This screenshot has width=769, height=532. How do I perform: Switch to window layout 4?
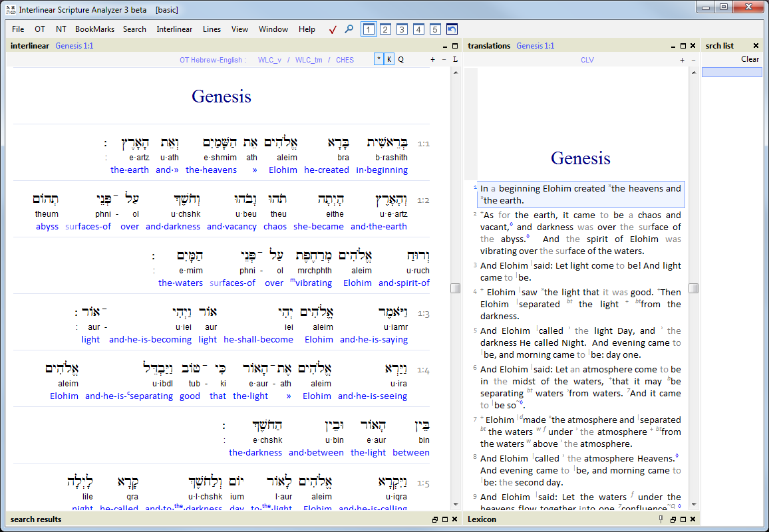tap(418, 29)
